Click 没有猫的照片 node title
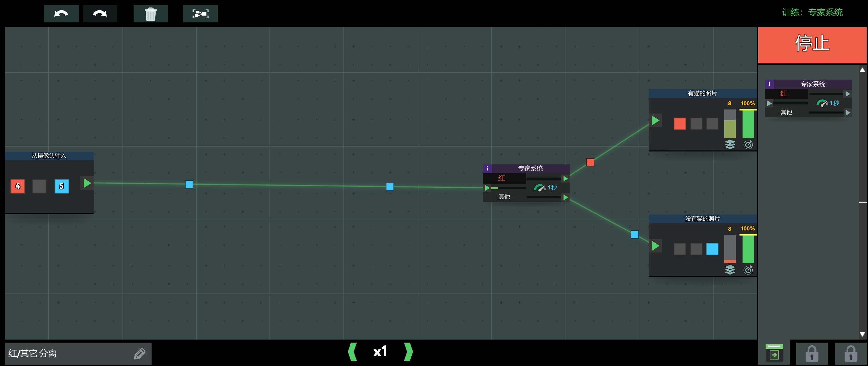868x366 pixels. pos(703,219)
